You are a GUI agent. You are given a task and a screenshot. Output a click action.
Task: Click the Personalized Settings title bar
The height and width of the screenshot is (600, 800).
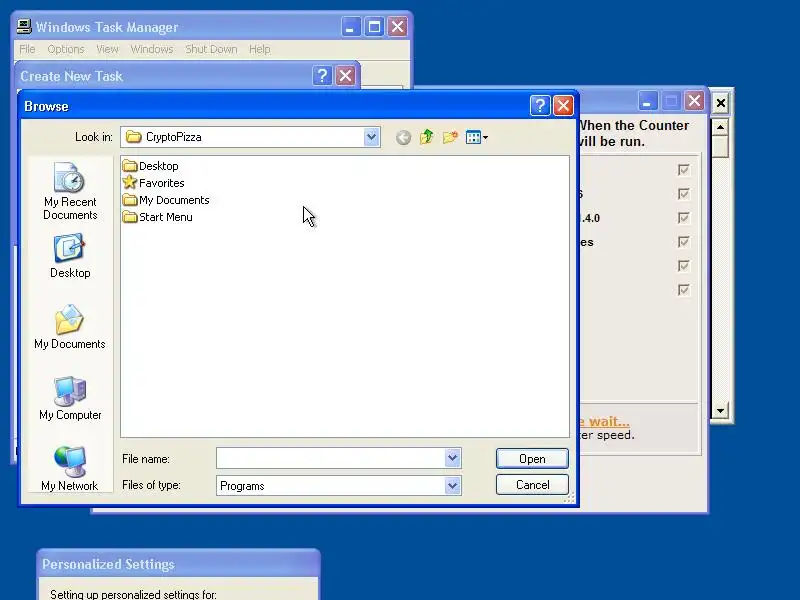179,564
